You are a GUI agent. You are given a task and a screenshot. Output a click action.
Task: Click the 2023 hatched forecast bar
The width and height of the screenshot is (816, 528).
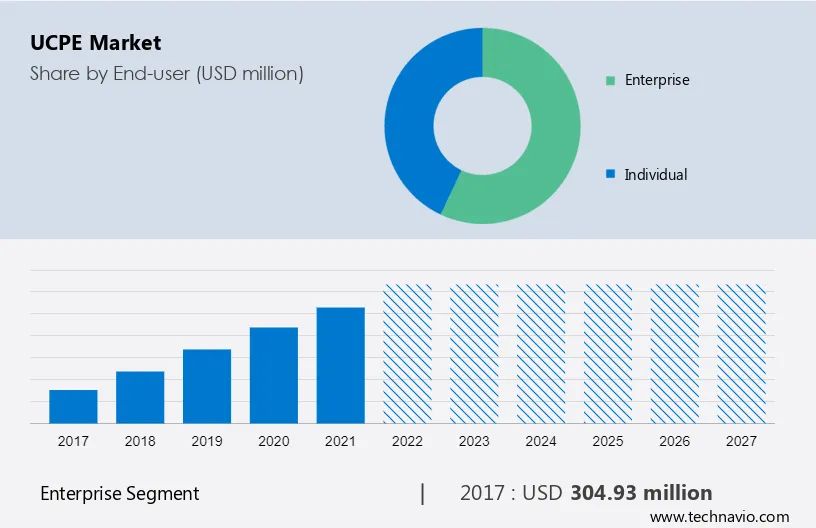(474, 354)
